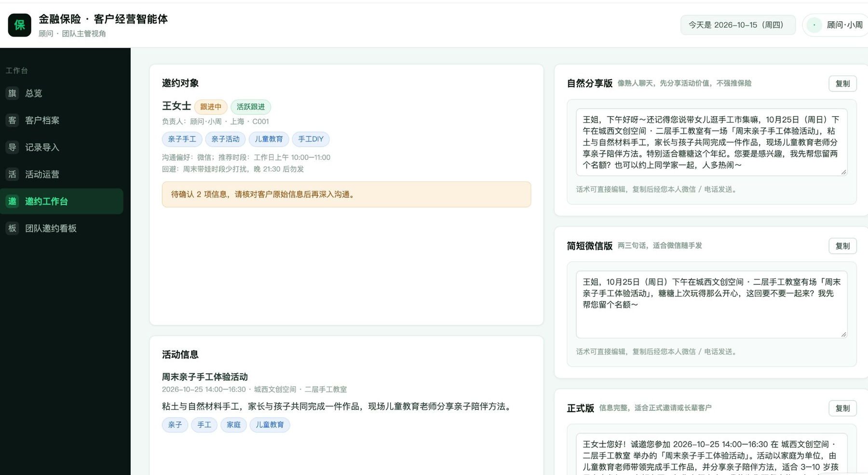
Task: Open the 总览 sidebar item
Action: [62, 93]
